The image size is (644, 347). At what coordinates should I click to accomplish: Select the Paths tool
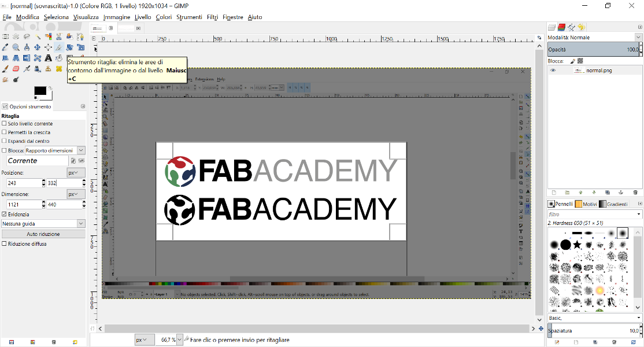click(80, 36)
